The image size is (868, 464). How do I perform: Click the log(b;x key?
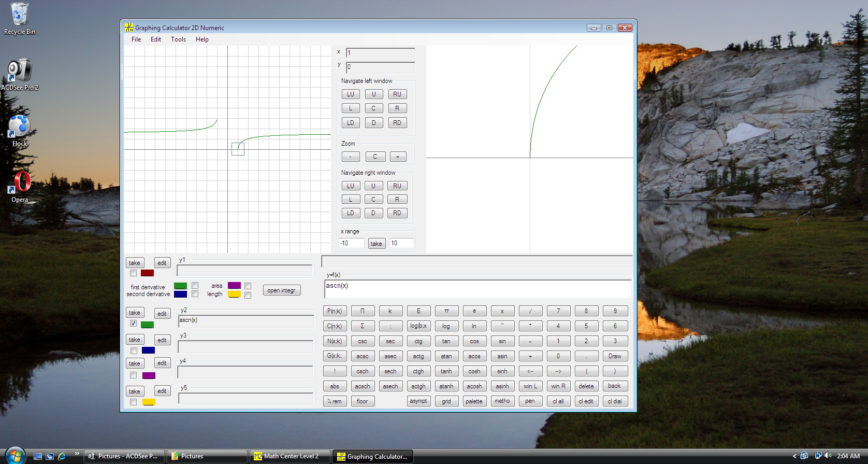pyautogui.click(x=418, y=326)
